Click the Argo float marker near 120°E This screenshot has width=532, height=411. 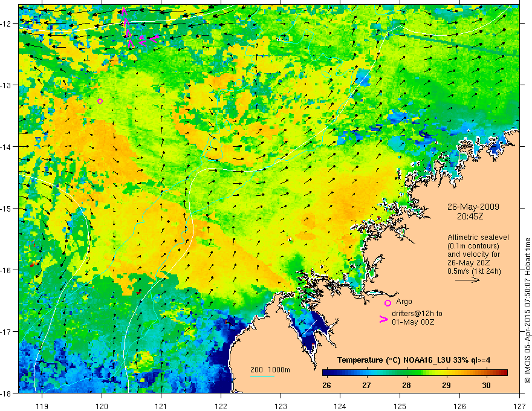click(x=100, y=101)
